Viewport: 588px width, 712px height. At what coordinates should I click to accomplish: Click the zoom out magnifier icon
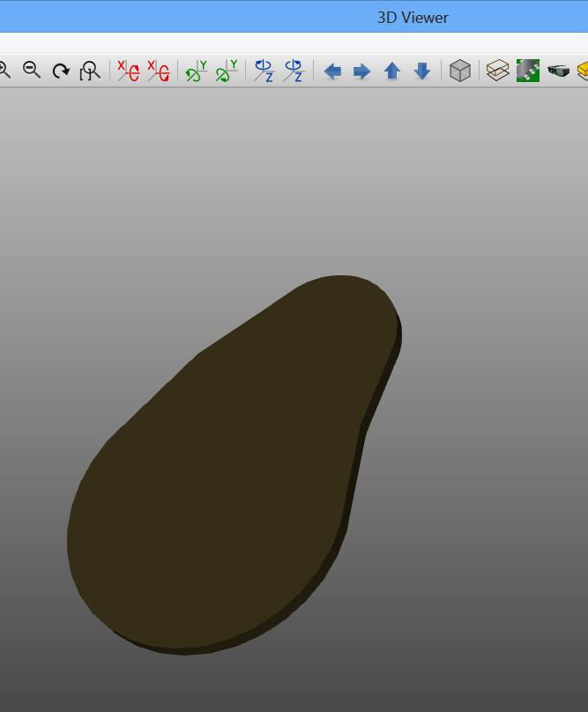[x=32, y=71]
